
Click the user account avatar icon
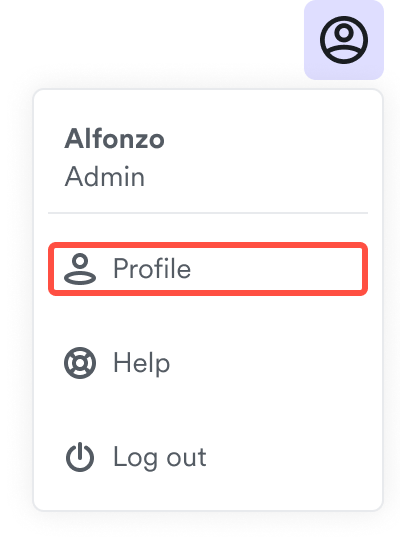point(343,40)
